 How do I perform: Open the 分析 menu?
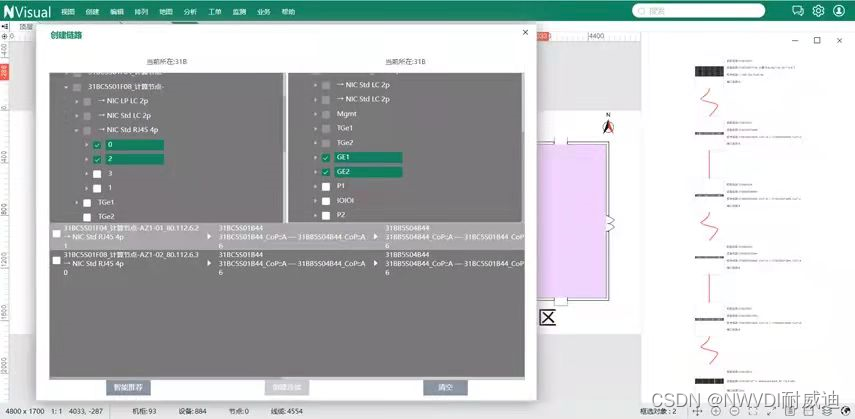190,11
